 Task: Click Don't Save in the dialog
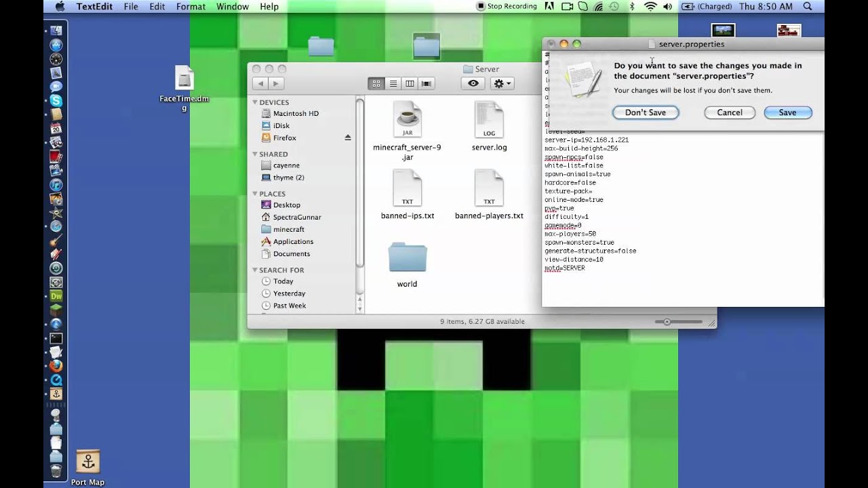pyautogui.click(x=646, y=113)
